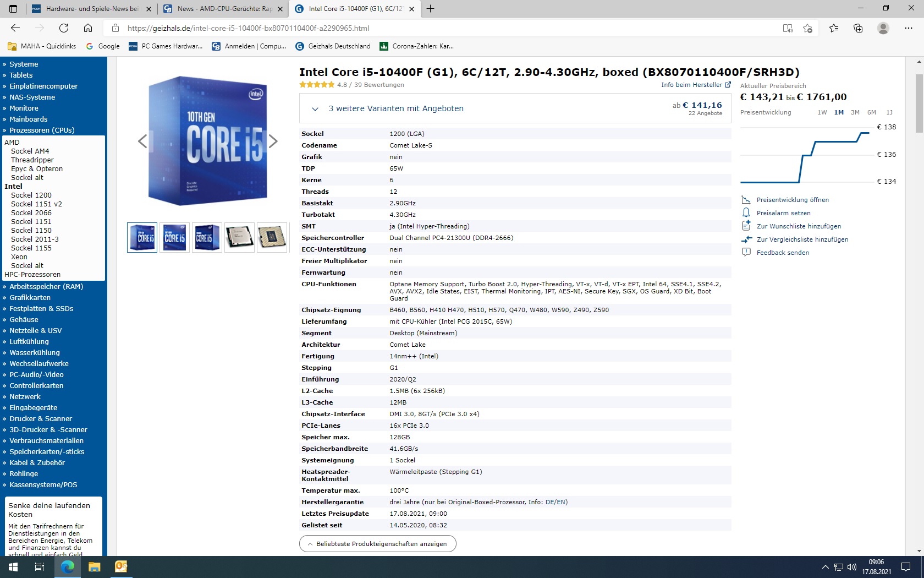Viewport: 924px width, 578px height.
Task: Open the Collections icon in toolbar
Action: pos(858,28)
